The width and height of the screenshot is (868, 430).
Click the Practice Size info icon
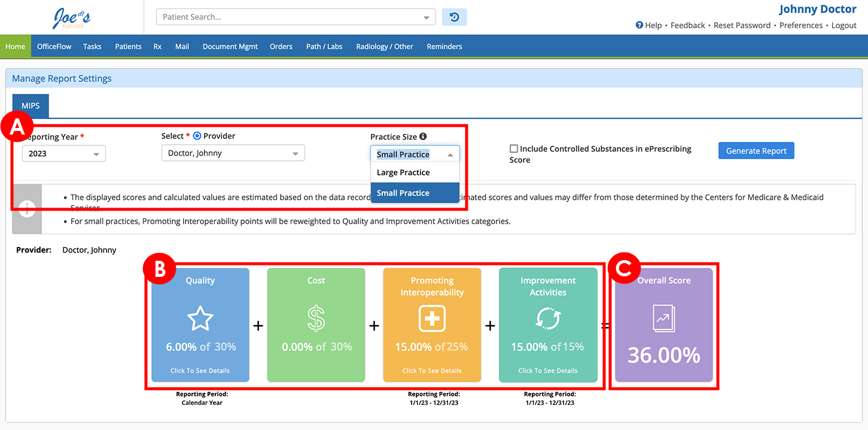pyautogui.click(x=423, y=136)
